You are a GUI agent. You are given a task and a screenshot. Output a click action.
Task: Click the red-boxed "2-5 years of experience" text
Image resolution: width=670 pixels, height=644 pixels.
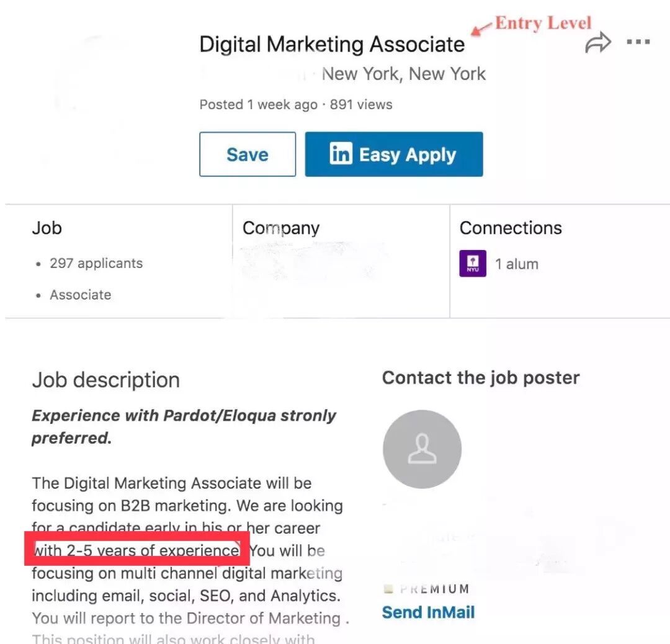click(x=136, y=550)
